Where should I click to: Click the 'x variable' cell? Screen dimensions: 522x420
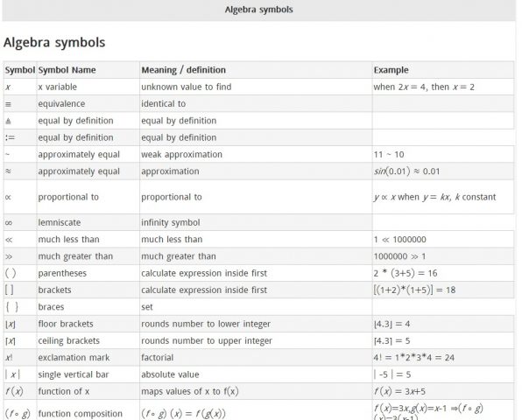coord(57,87)
